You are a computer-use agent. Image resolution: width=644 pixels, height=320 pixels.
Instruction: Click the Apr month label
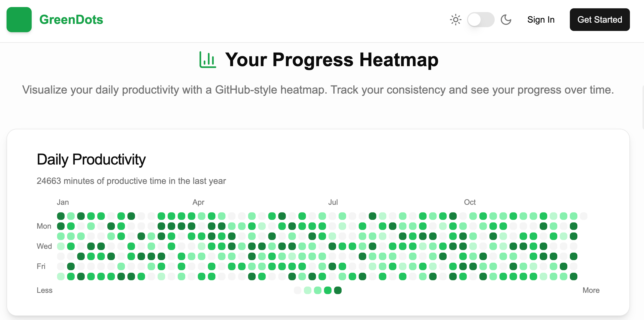click(x=198, y=202)
